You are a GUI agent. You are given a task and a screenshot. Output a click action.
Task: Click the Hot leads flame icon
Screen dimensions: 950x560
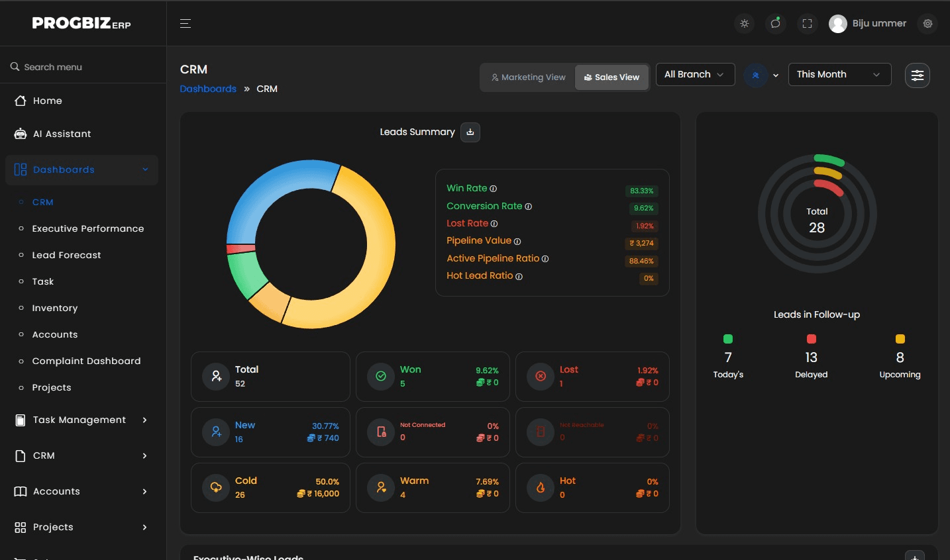click(x=541, y=487)
